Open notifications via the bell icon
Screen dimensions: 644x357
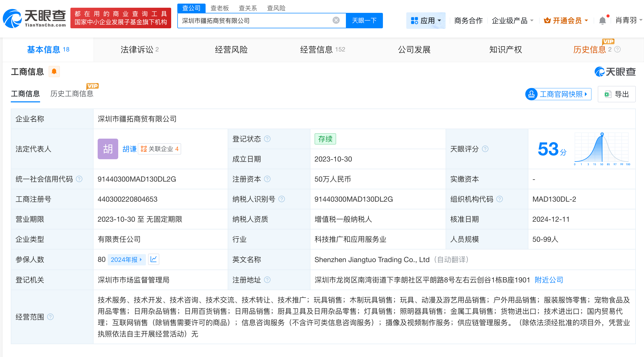pos(602,20)
